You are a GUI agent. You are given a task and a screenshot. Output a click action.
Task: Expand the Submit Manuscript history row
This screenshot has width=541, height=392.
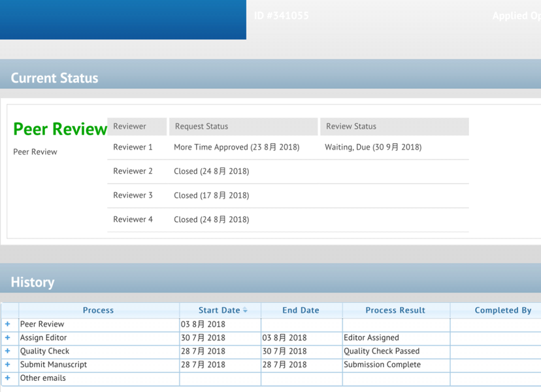[x=8, y=365]
